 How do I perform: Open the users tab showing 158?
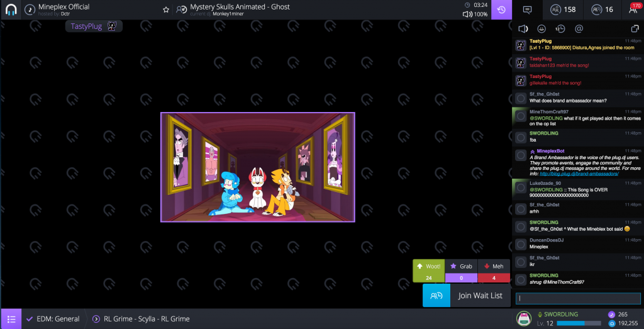pyautogui.click(x=563, y=9)
